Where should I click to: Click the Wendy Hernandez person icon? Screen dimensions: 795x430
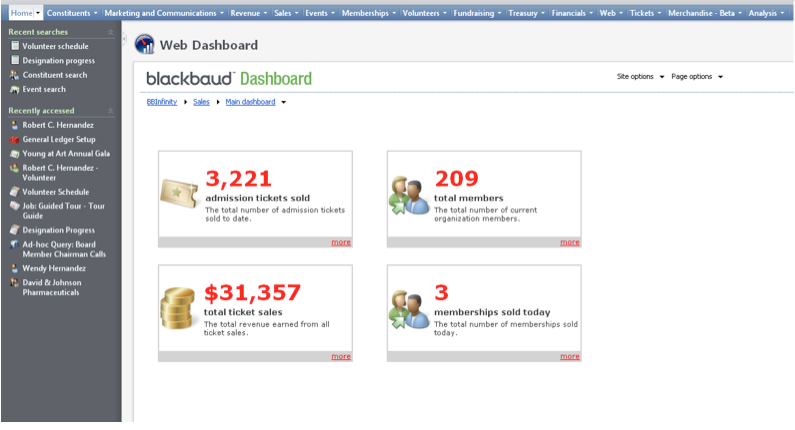15,268
